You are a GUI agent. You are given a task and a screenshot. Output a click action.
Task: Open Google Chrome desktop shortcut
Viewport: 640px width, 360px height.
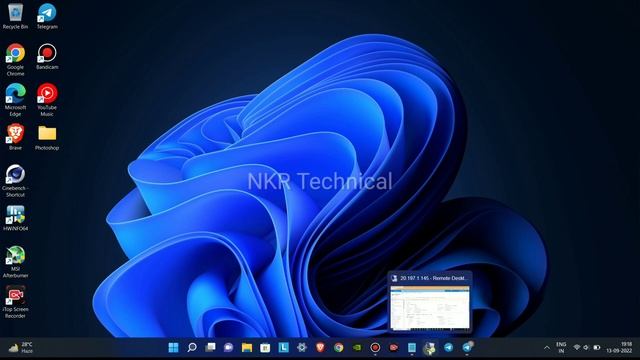point(16,60)
